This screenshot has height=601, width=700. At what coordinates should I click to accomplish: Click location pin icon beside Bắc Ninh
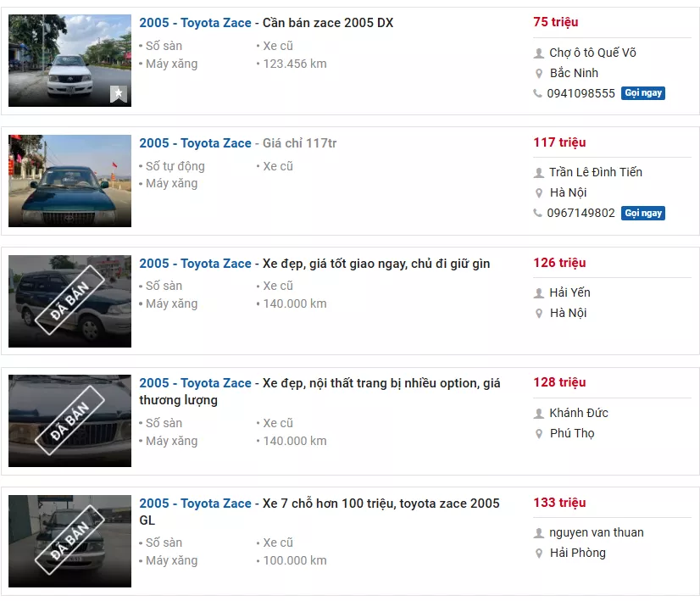pyautogui.click(x=538, y=73)
